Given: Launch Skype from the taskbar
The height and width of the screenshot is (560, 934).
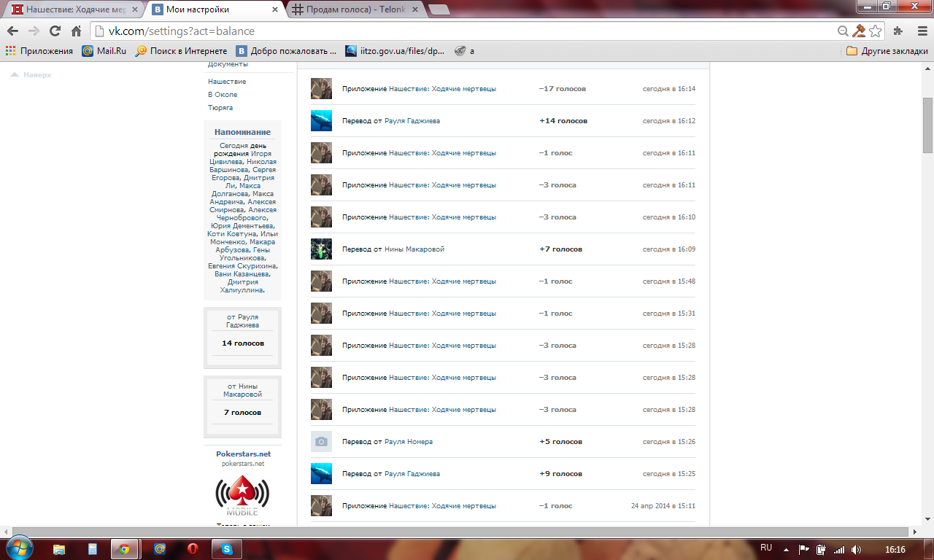Looking at the screenshot, I should click(226, 549).
